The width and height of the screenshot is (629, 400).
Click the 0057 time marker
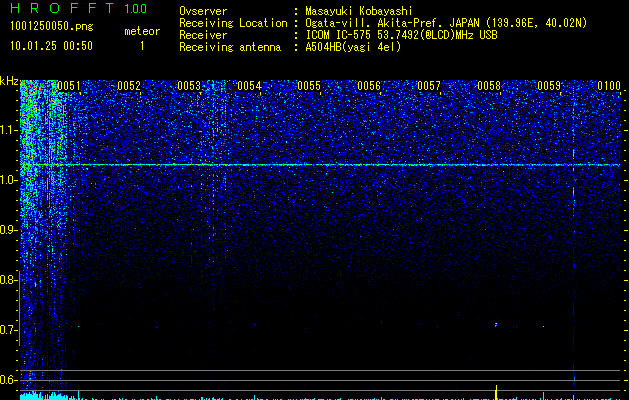click(x=429, y=86)
